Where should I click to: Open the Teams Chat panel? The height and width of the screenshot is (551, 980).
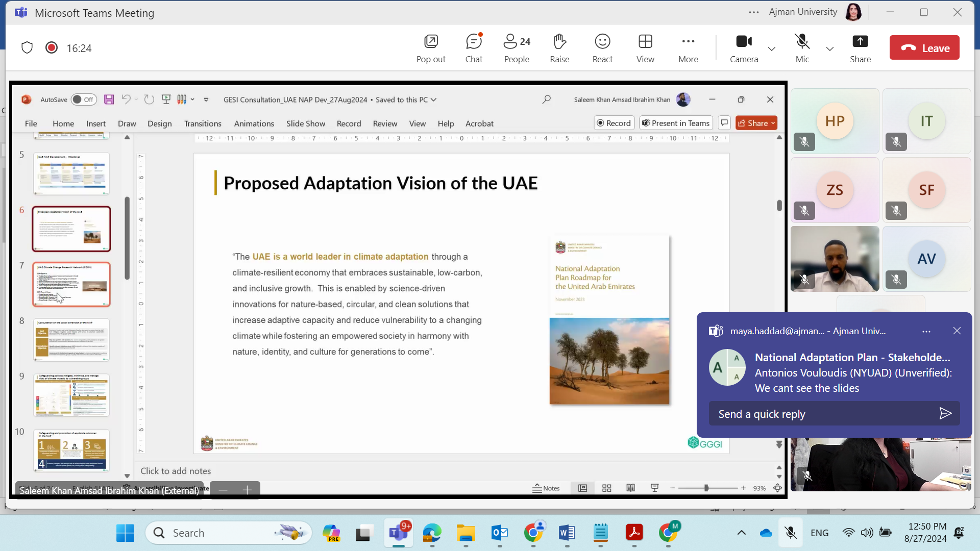point(473,48)
